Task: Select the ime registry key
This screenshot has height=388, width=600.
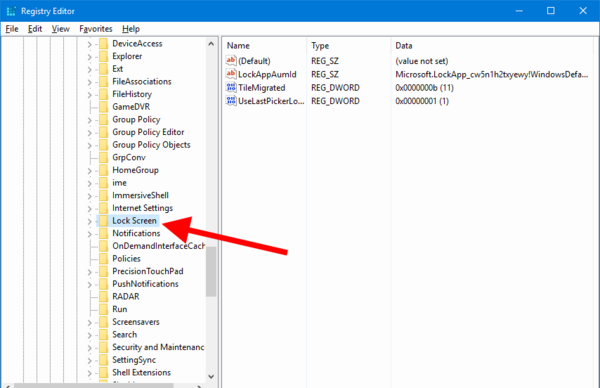Action: 119,183
